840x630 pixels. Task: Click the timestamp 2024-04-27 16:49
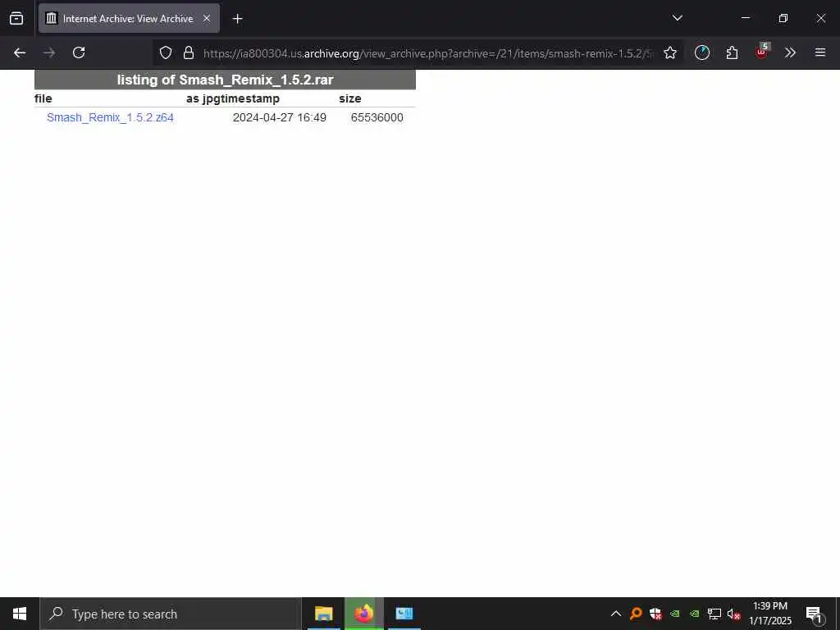click(279, 117)
